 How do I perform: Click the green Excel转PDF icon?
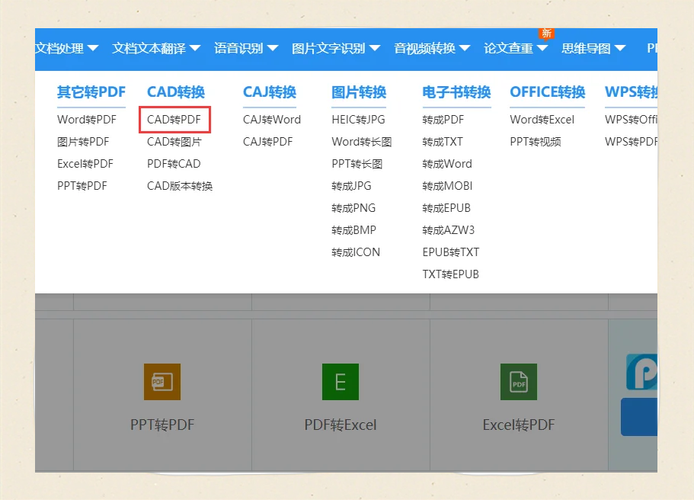pyautogui.click(x=518, y=381)
